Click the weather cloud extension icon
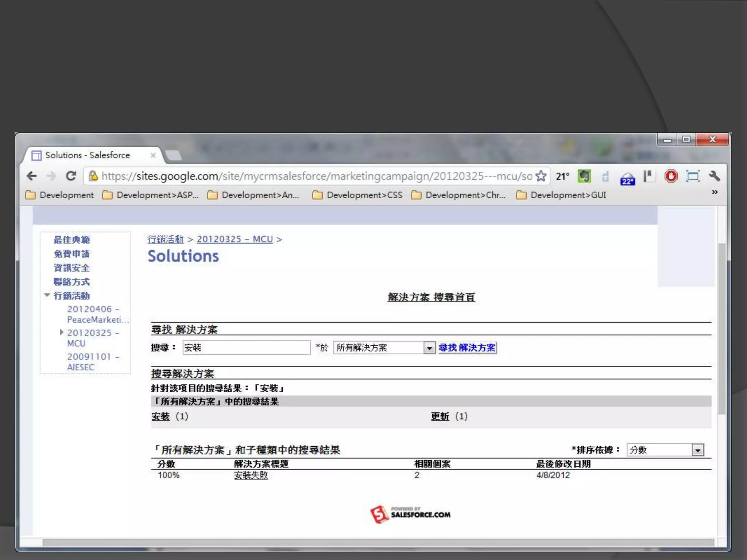This screenshot has width=747, height=560. [x=627, y=179]
